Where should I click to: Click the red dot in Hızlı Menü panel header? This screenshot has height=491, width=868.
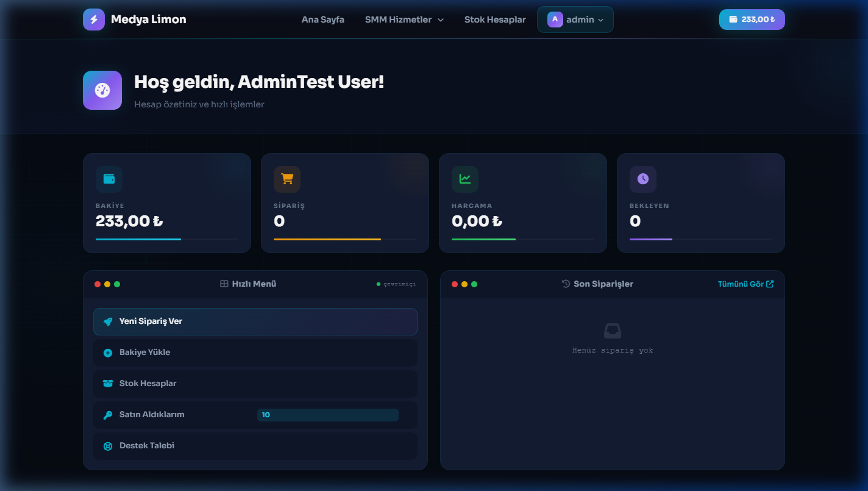coord(98,284)
